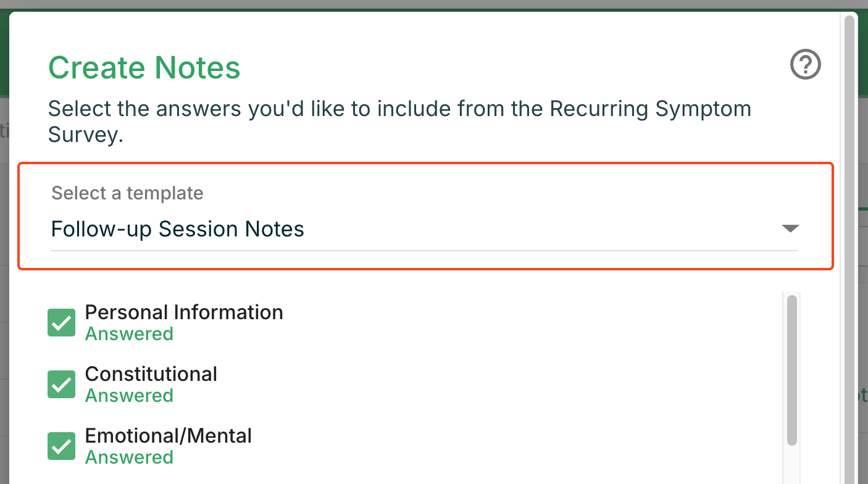Click the help question mark icon
This screenshot has height=484, width=868.
tap(806, 65)
